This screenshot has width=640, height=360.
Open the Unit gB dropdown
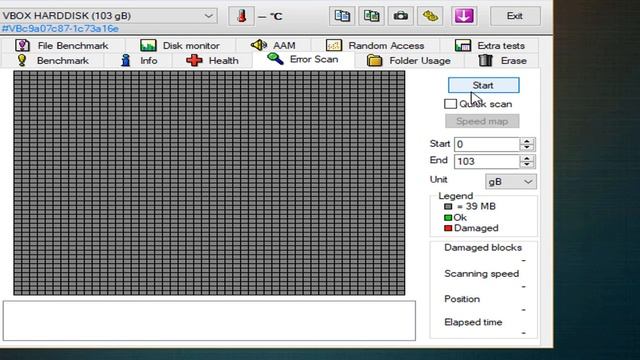(511, 182)
